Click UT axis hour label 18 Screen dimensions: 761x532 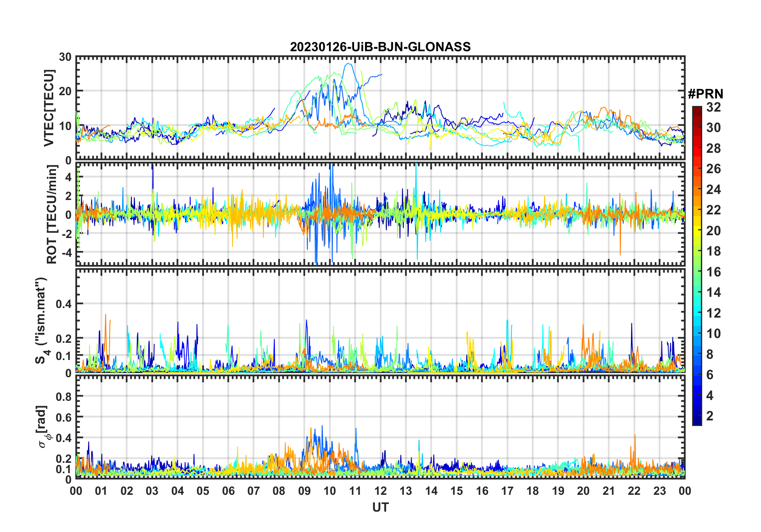pyautogui.click(x=533, y=491)
